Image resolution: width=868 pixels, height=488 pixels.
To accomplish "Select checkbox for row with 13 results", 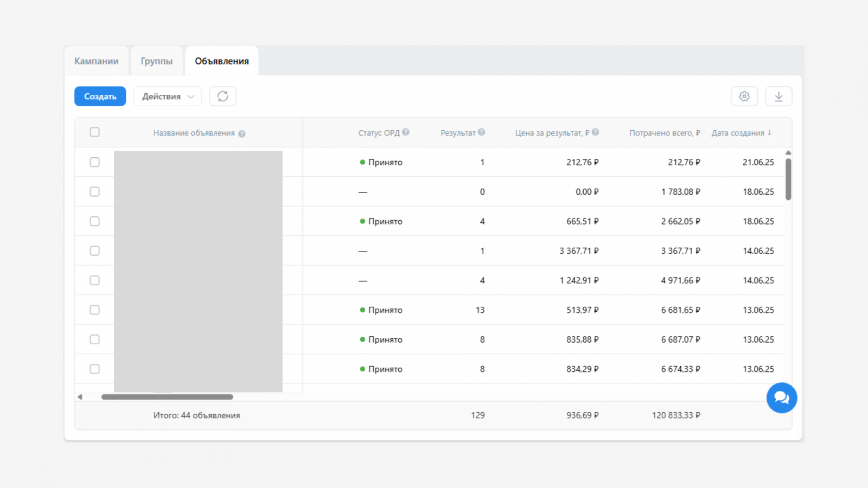I will pyautogui.click(x=94, y=310).
